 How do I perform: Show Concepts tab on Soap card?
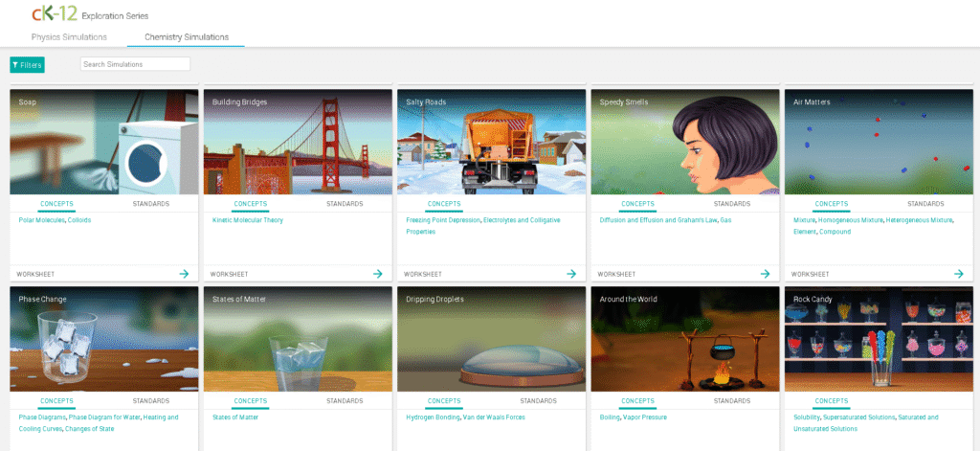click(56, 204)
